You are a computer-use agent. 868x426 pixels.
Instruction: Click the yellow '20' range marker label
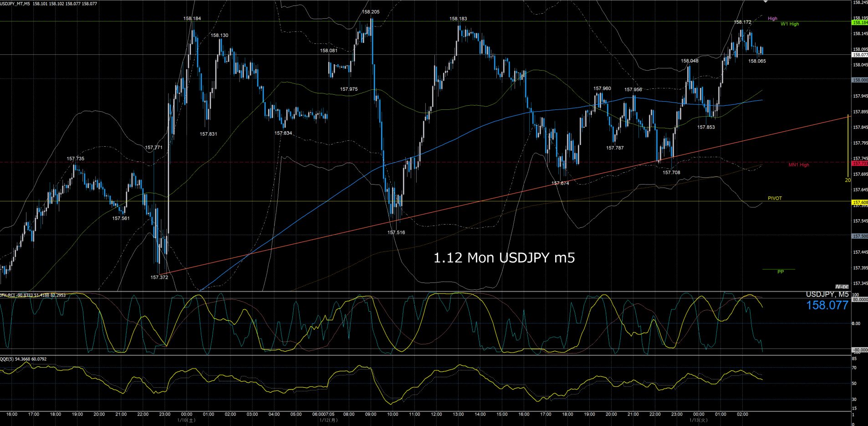[x=848, y=180]
